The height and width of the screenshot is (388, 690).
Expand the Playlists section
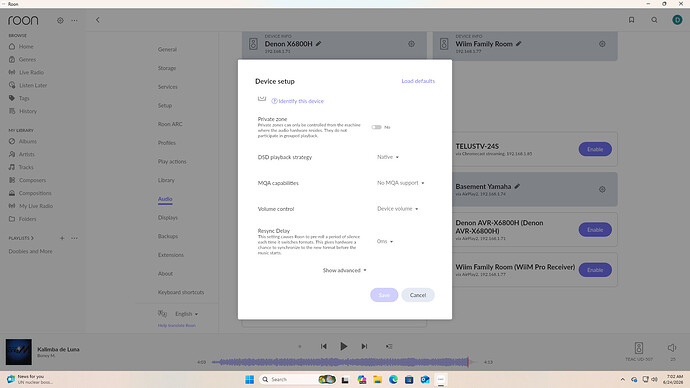[x=21, y=238]
